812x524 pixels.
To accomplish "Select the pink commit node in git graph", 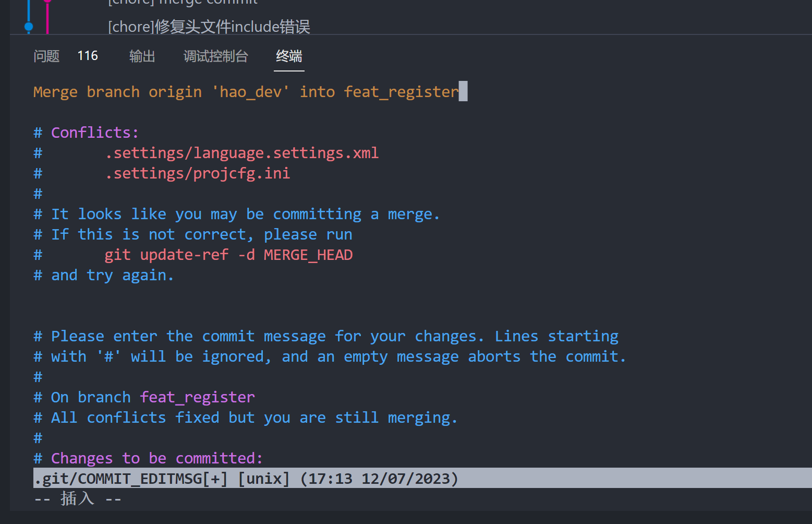I will (47, 2).
